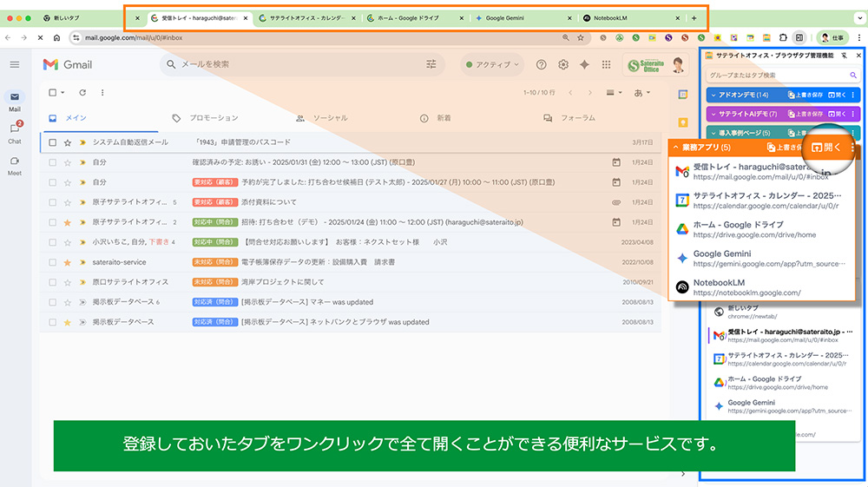The height and width of the screenshot is (487, 868).
Task: Click 上書き保存 on アドオンデモ group
Action: click(x=806, y=95)
